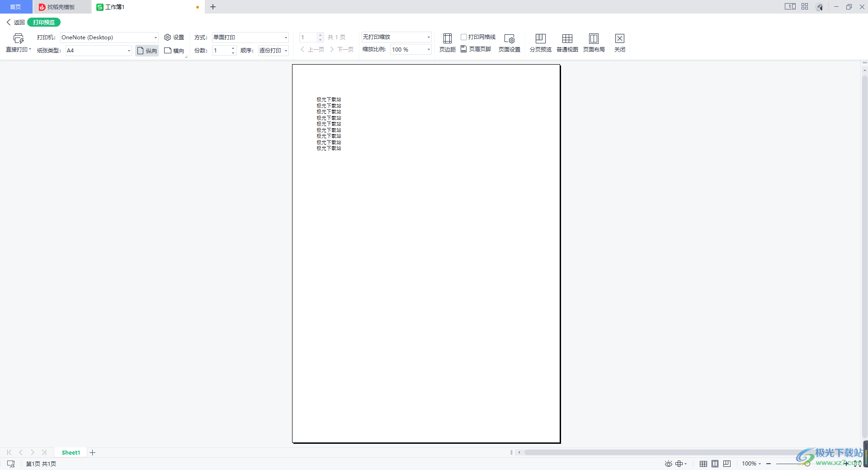Click the zoom slider handle
Image resolution: width=868 pixels, height=470 pixels.
807,464
